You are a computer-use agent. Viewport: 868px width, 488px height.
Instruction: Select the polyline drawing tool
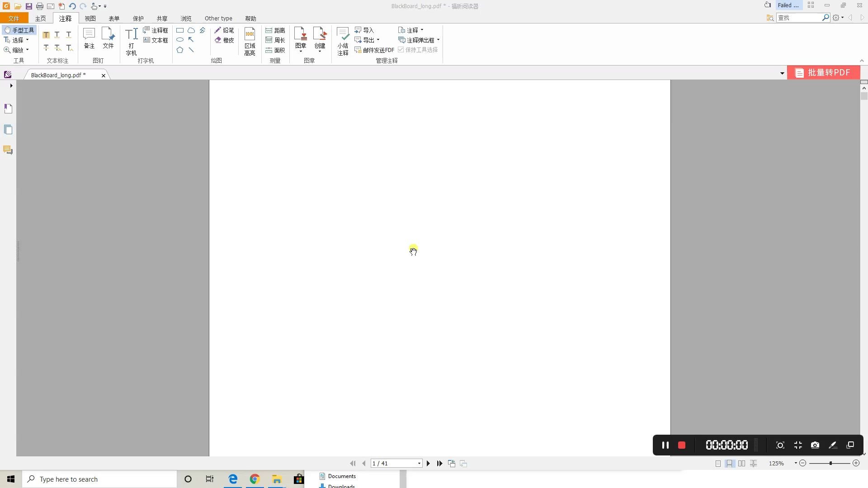203,30
